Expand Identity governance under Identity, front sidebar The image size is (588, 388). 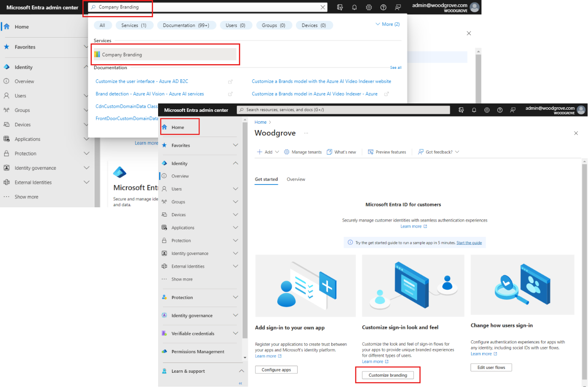click(235, 253)
